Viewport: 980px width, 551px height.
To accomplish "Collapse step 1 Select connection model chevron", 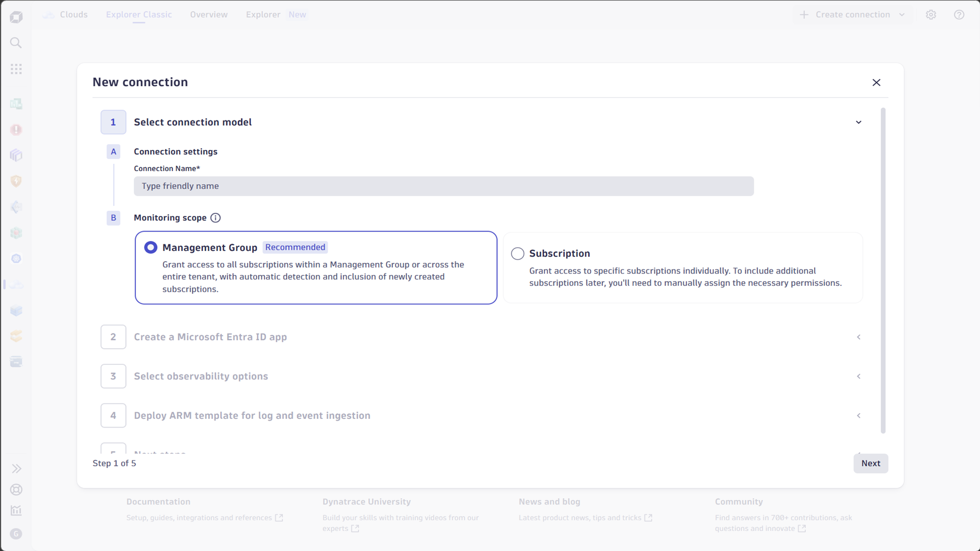I will tap(859, 122).
